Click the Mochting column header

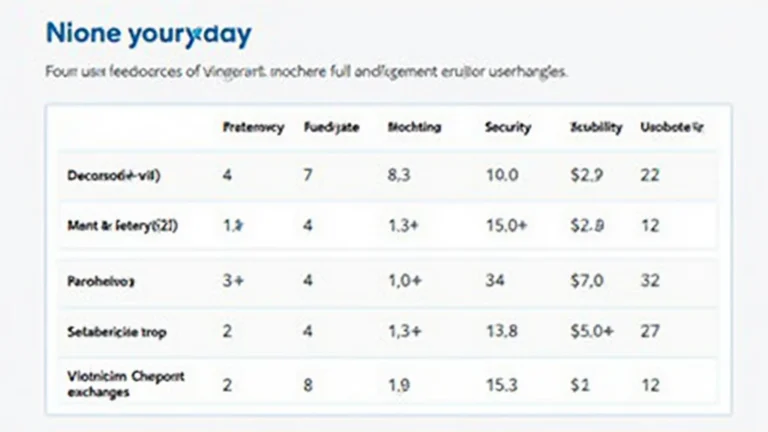(x=413, y=128)
